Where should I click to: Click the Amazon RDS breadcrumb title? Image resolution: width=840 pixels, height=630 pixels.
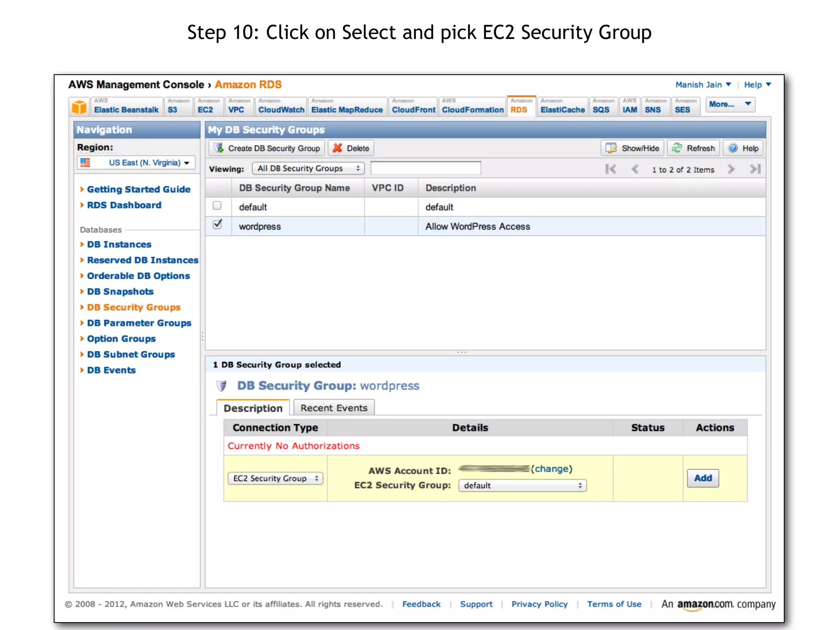coord(248,84)
